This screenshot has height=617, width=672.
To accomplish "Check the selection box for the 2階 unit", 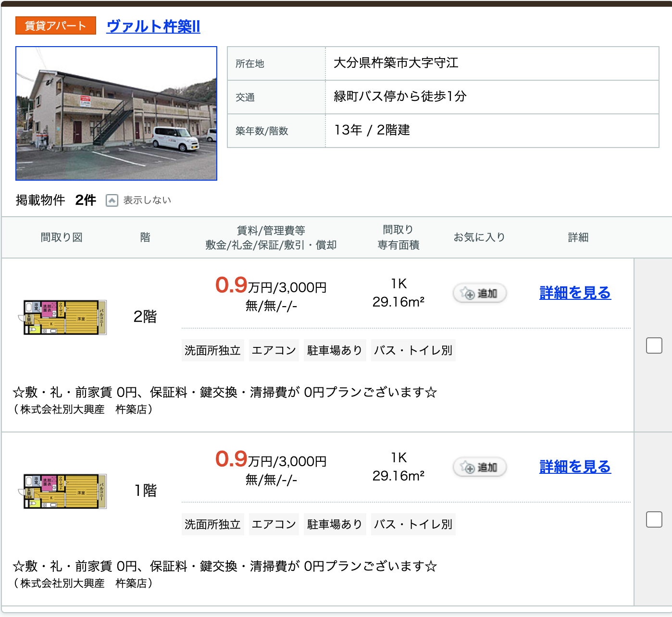I will click(654, 346).
